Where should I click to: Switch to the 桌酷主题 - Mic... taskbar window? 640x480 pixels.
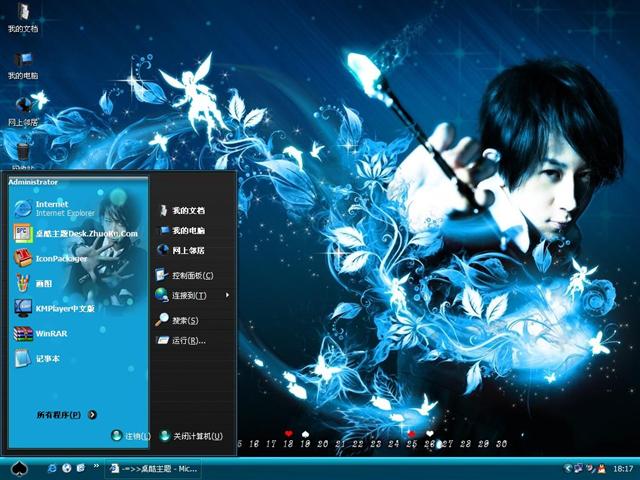153,469
